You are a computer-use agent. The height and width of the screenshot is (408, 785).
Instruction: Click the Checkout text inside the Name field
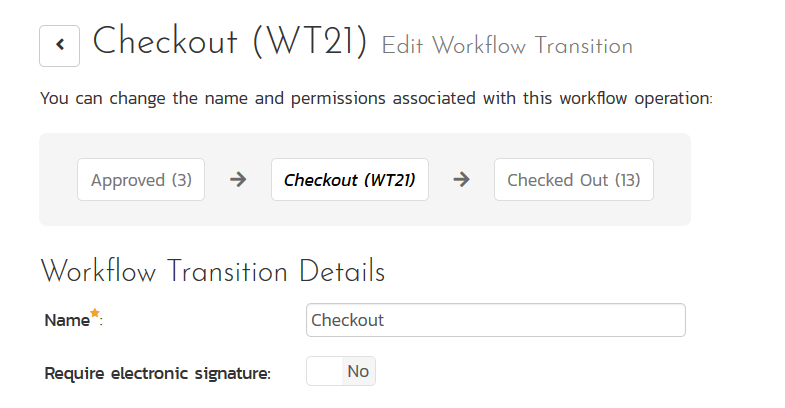[x=348, y=321]
